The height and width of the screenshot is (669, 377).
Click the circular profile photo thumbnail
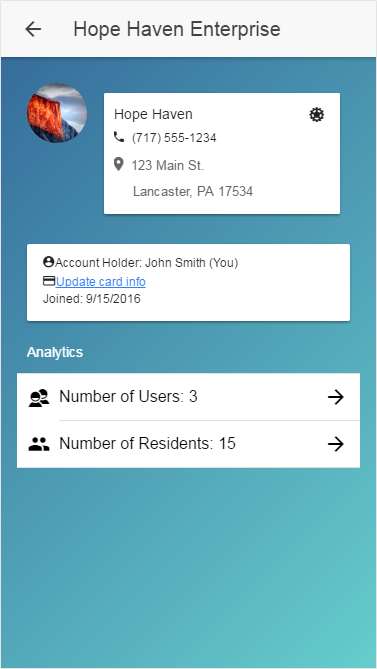click(x=57, y=113)
